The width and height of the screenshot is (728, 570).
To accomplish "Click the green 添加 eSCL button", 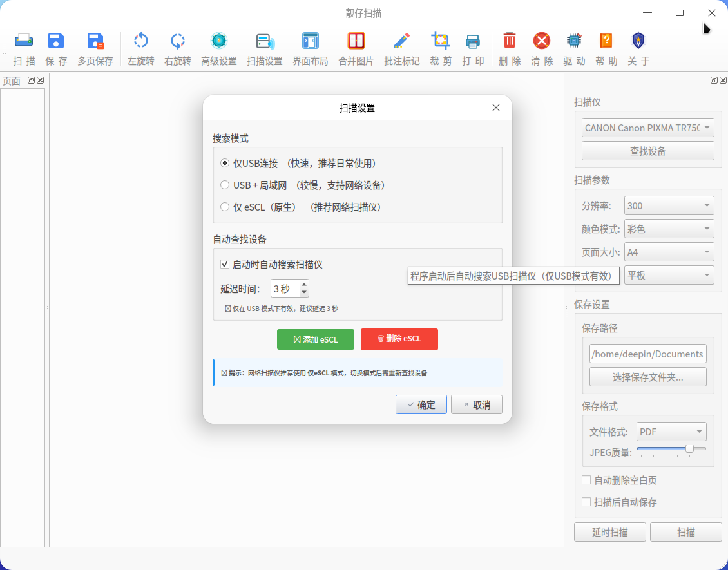I will tap(316, 339).
